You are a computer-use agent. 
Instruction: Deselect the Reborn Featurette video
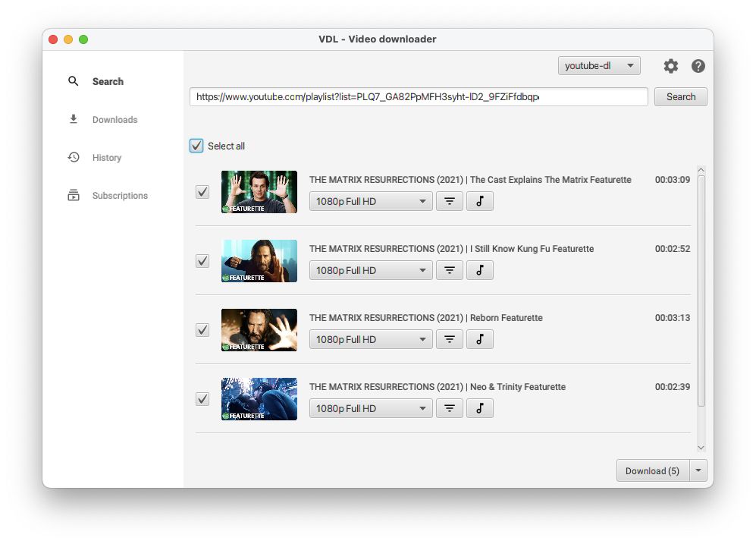(202, 330)
